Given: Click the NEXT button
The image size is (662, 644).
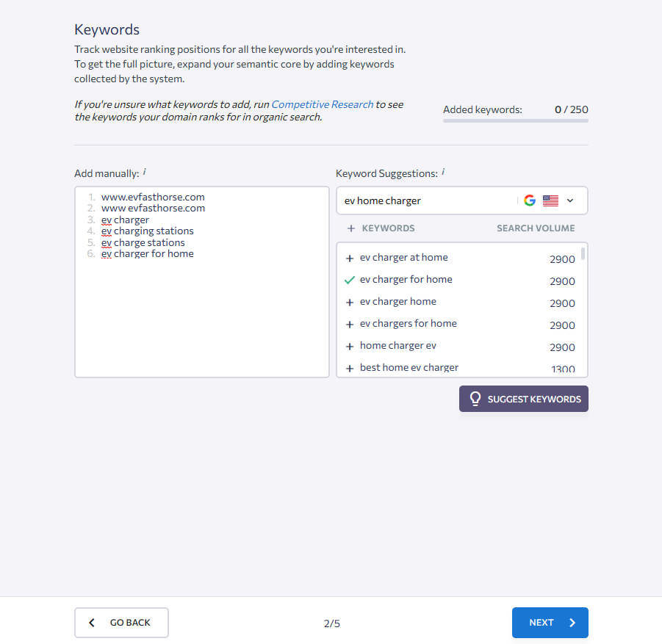Looking at the screenshot, I should tap(550, 623).
